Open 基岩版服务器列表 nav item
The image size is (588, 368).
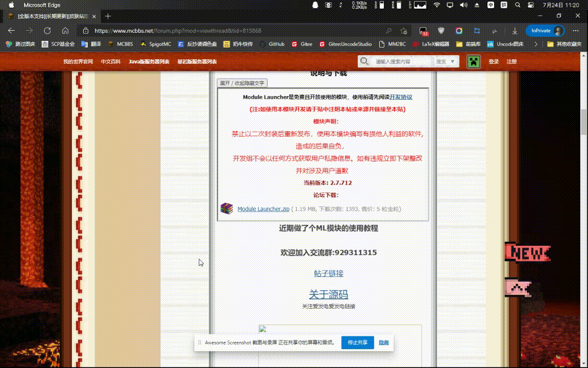pos(197,61)
